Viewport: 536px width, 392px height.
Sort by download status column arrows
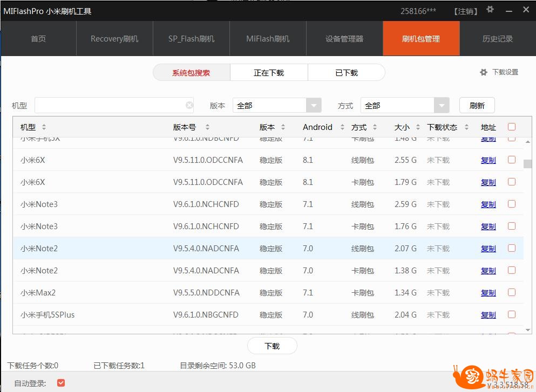(x=466, y=127)
